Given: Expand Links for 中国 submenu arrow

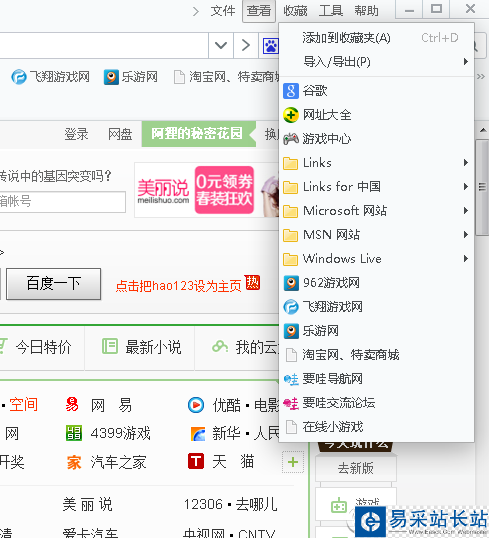Looking at the screenshot, I should tap(466, 187).
